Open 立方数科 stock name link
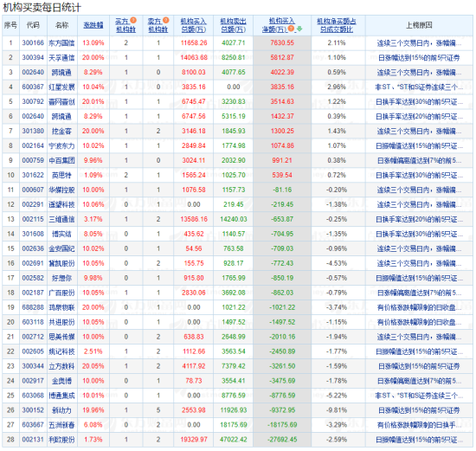 (61, 366)
